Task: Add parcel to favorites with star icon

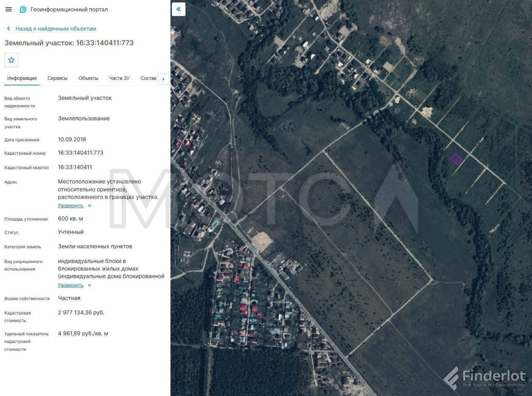Action: click(11, 60)
